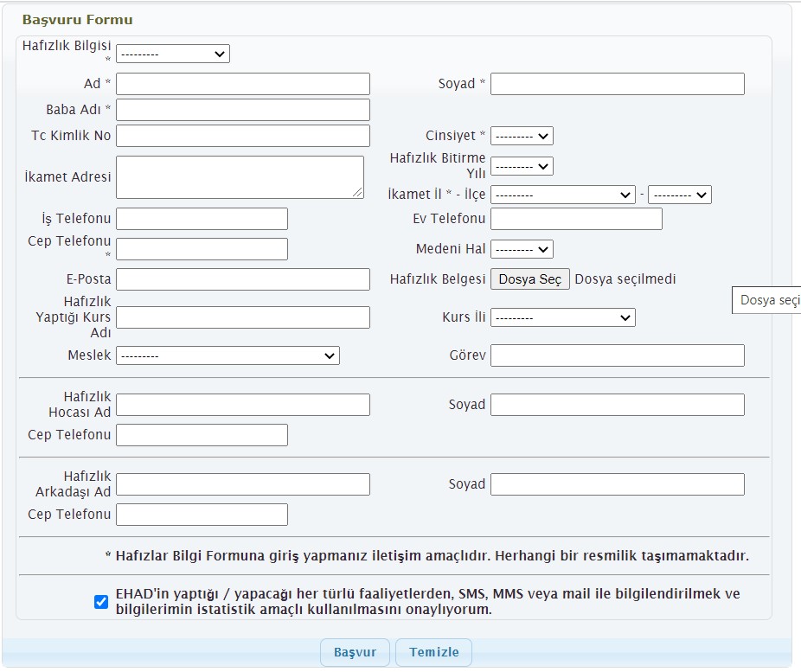
Task: Expand the Meslek dropdown
Action: 227,355
